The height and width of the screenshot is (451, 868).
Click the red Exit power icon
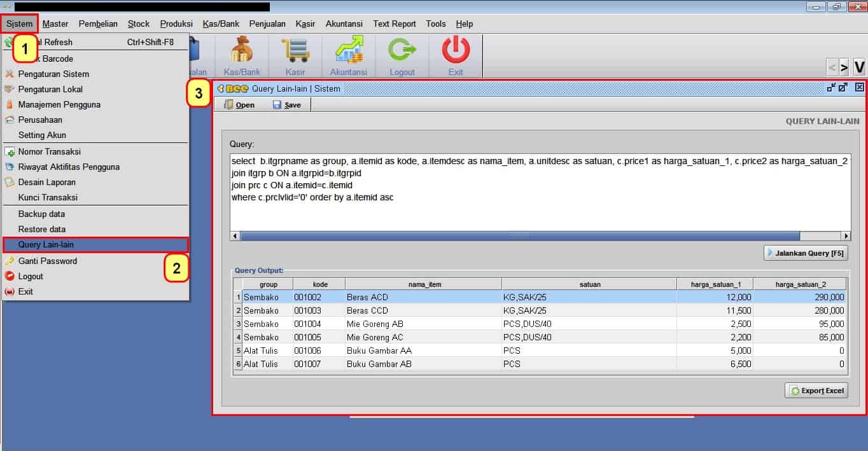(456, 57)
